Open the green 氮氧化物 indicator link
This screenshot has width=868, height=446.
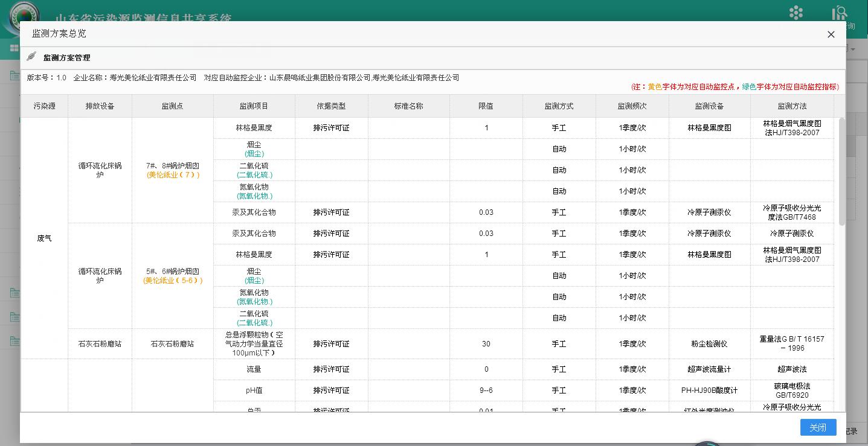pyautogui.click(x=254, y=196)
